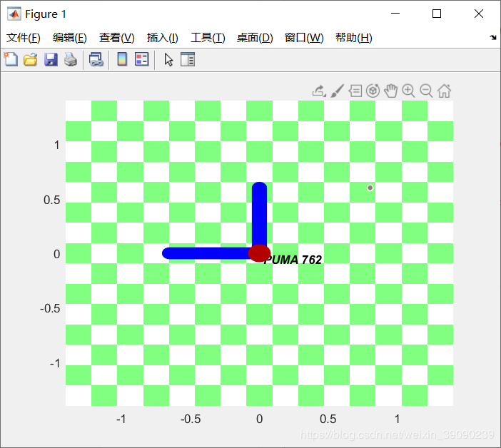Print the figure using the printer icon
The height and width of the screenshot is (448, 501).
(x=71, y=59)
